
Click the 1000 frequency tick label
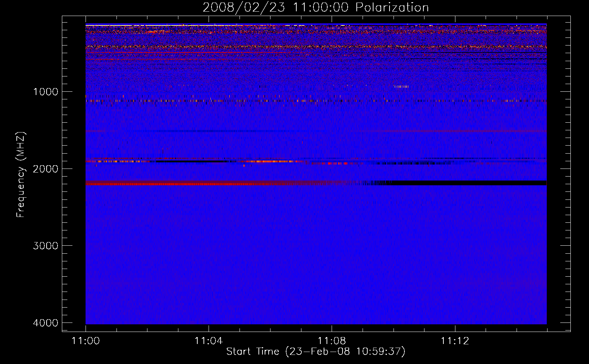(x=46, y=92)
